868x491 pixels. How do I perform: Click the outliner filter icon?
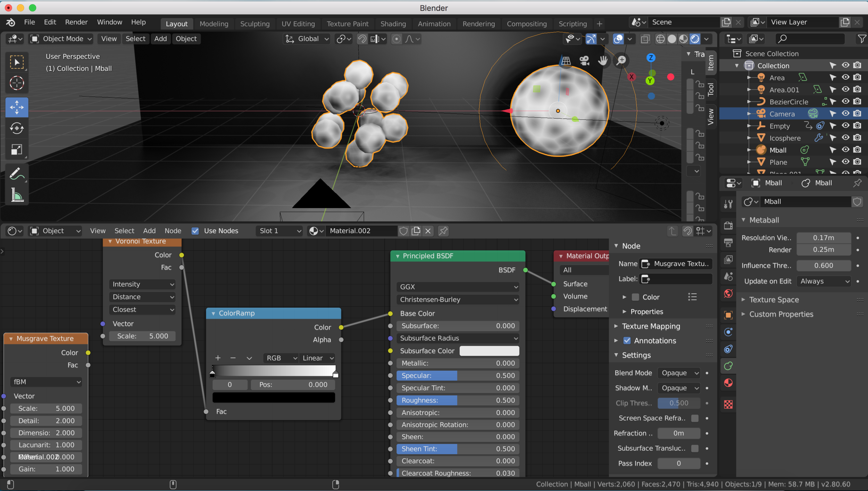tap(861, 39)
